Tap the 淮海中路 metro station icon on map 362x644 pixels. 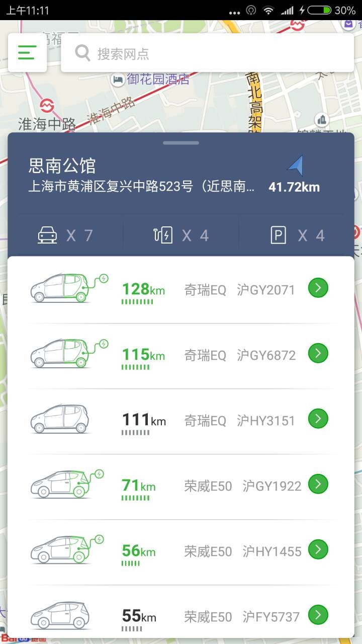[x=47, y=105]
